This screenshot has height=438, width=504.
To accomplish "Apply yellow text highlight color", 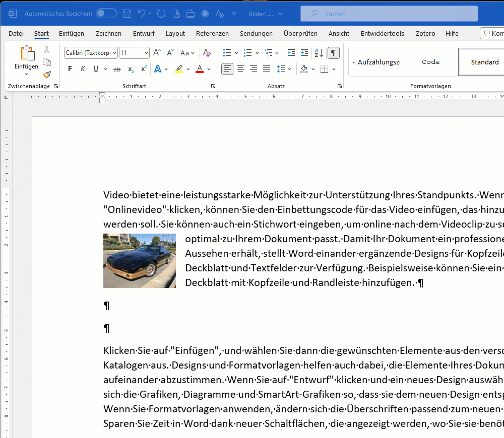I will pos(179,69).
